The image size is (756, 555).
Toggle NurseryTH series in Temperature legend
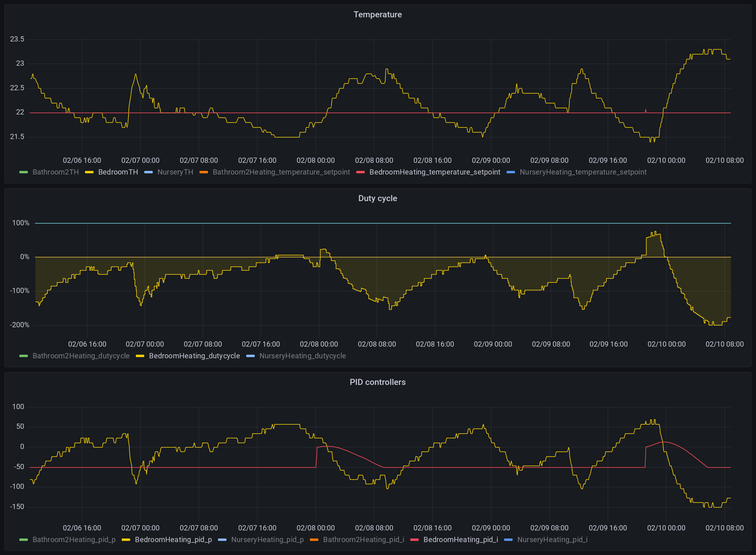(x=175, y=172)
